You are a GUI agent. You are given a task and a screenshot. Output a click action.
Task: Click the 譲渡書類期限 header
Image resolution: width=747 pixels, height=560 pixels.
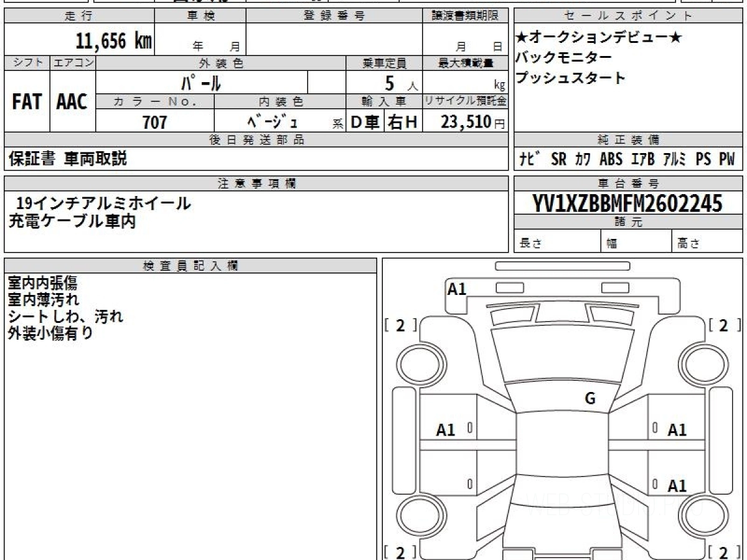(x=465, y=16)
